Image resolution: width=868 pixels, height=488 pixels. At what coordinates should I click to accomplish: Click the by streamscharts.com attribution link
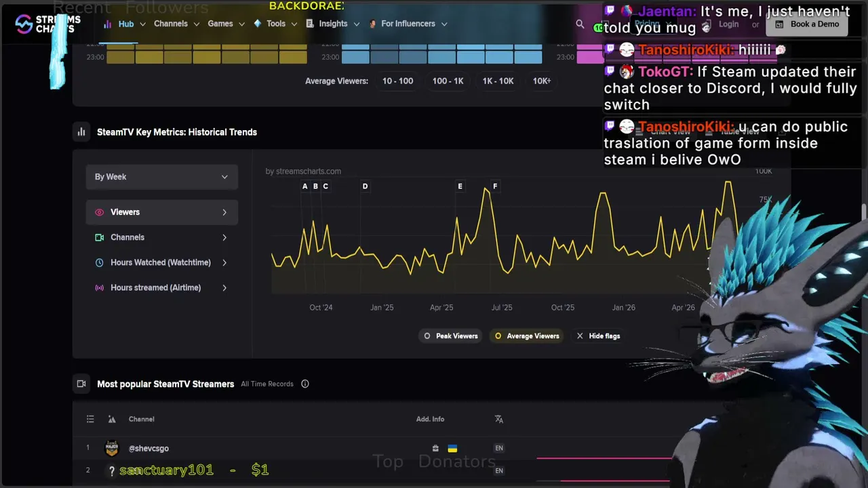tap(303, 171)
